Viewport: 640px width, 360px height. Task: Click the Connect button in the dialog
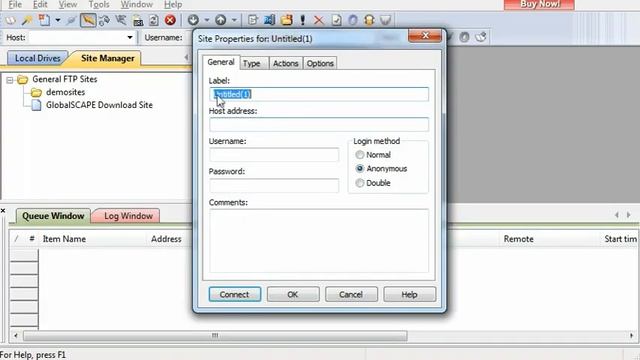tap(235, 294)
